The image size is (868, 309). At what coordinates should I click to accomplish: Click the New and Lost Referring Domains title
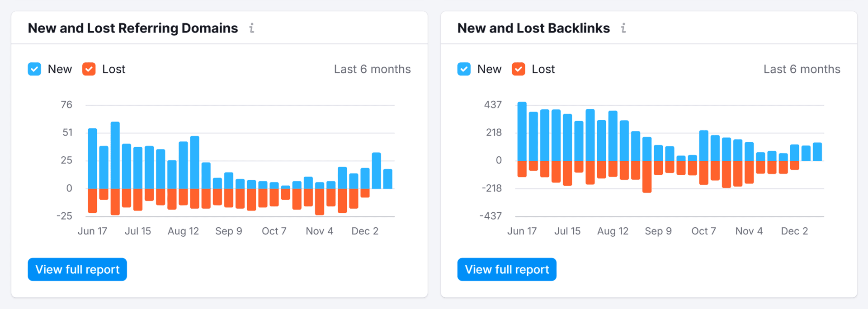(x=133, y=28)
